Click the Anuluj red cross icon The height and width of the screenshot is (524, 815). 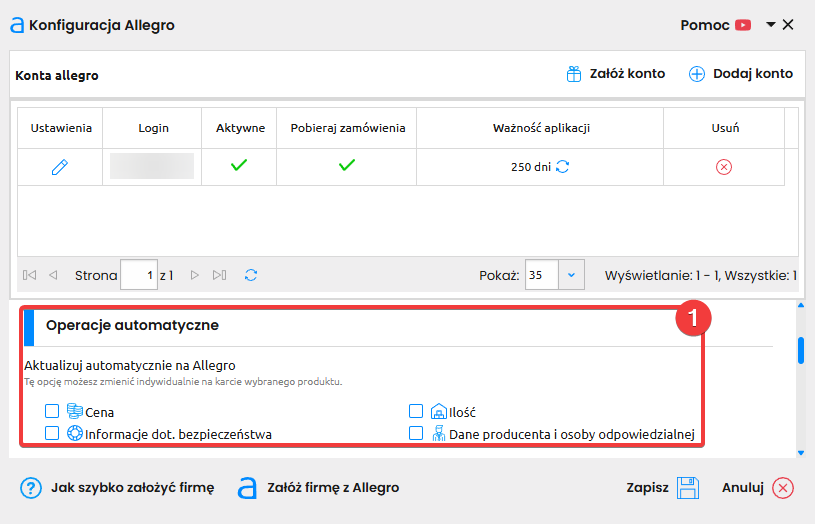tap(783, 488)
